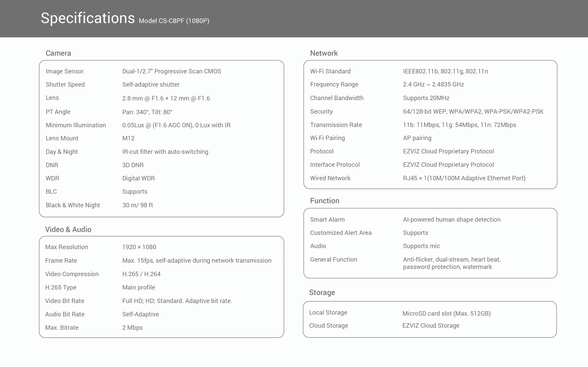Viewport: 588px width, 367px height.
Task: Click the Video & Audio section heading
Action: pyautogui.click(x=68, y=229)
